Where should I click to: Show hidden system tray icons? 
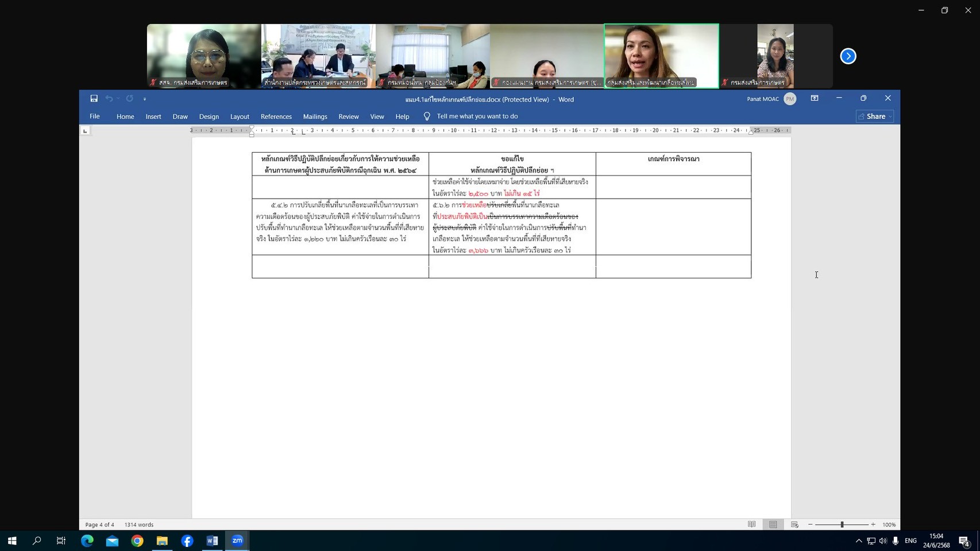pos(858,541)
